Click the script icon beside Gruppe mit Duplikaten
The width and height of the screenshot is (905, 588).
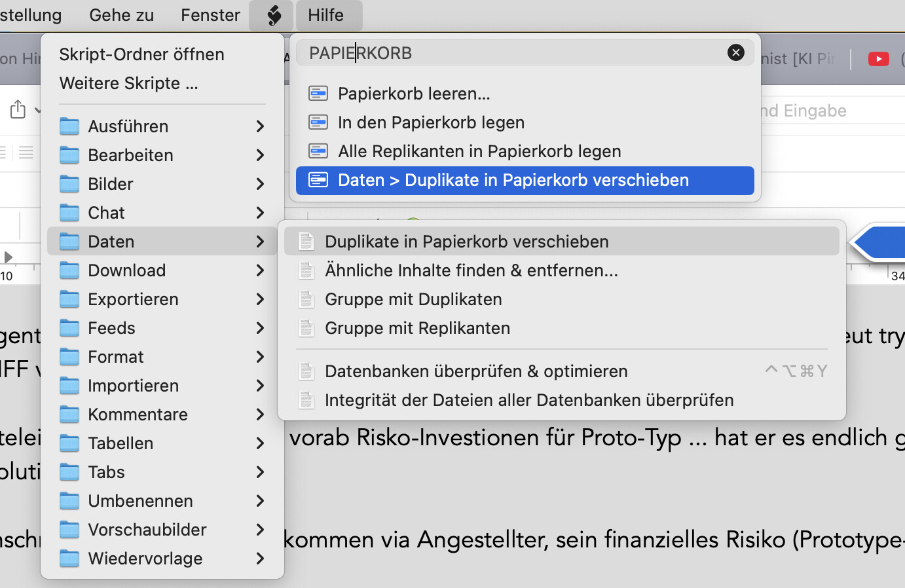(x=306, y=299)
